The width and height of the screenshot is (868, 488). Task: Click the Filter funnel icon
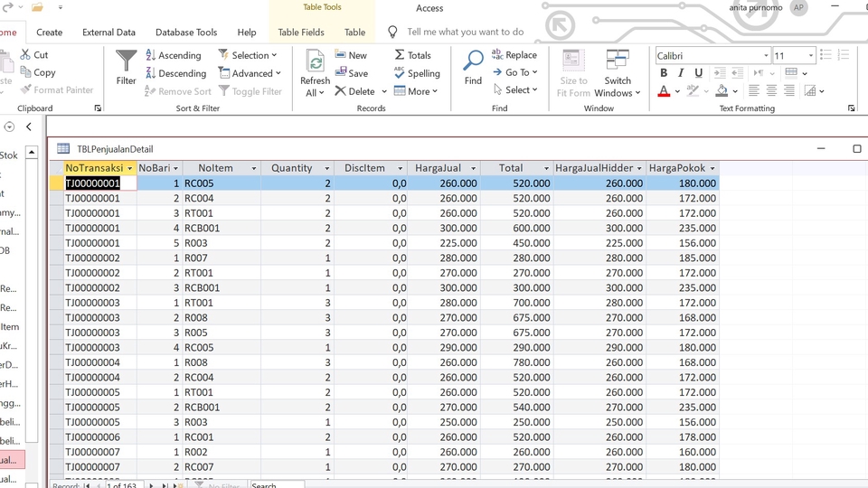[x=127, y=68]
